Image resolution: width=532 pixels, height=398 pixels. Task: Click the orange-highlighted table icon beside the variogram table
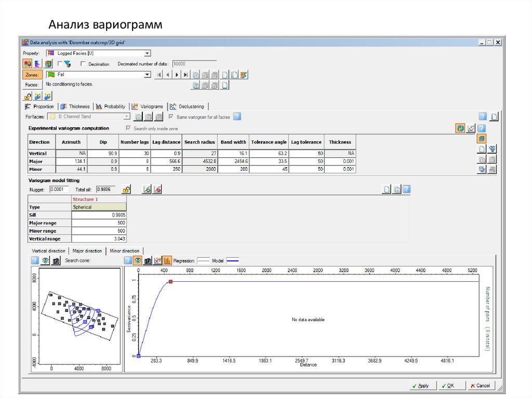482,139
